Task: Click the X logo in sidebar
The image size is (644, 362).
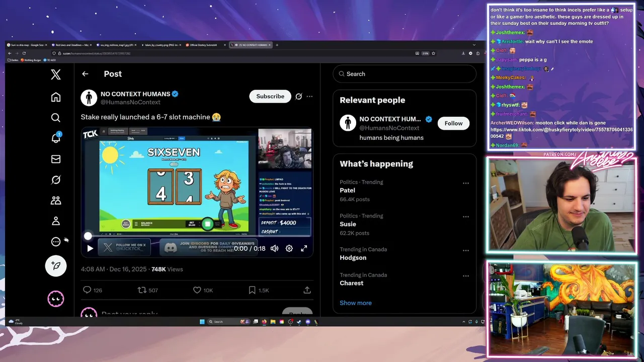Action: click(56, 74)
